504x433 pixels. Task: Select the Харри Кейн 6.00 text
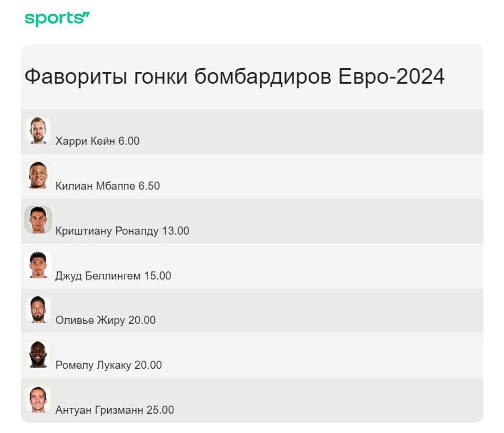pos(97,141)
